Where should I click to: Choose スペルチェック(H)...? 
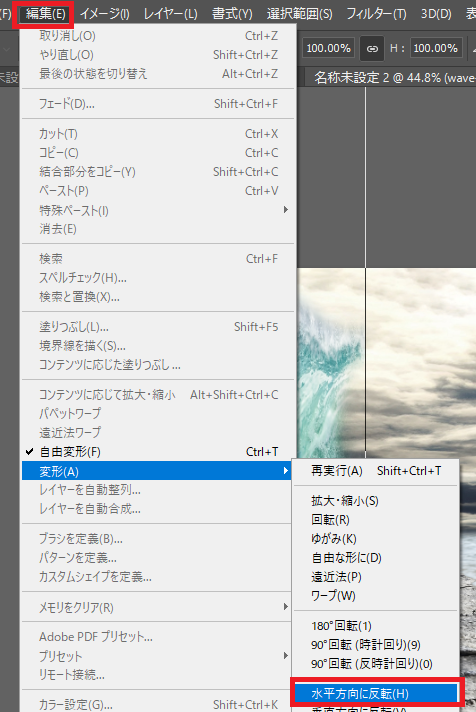coord(159,278)
